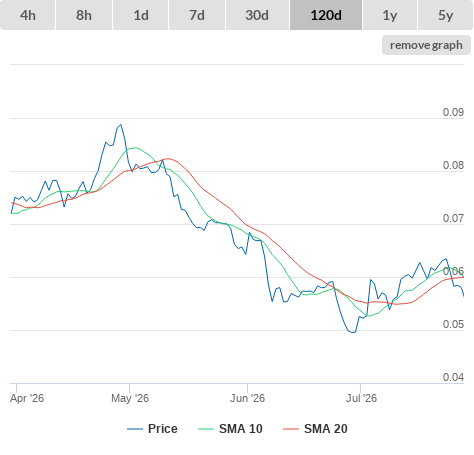Viewport: 474px width, 455px height.
Task: Click the lowest price point near Jul '26
Action: (x=353, y=332)
